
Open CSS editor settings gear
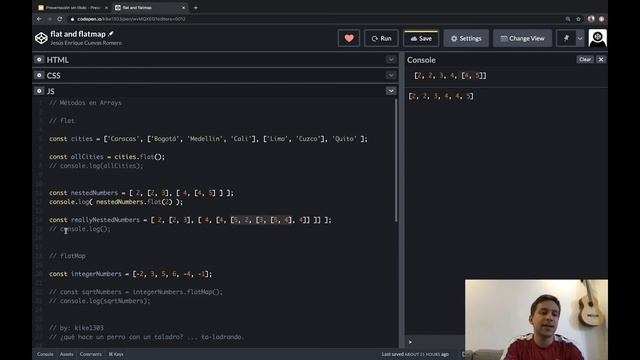click(39, 75)
